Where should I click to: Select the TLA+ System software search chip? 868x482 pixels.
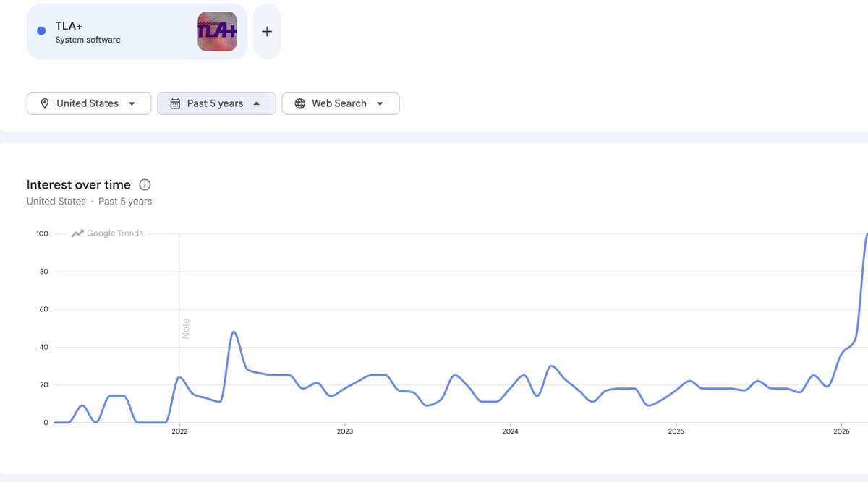click(137, 31)
